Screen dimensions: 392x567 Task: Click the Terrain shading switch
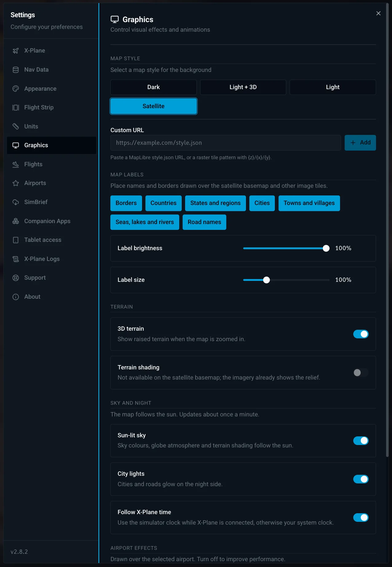pyautogui.click(x=361, y=373)
